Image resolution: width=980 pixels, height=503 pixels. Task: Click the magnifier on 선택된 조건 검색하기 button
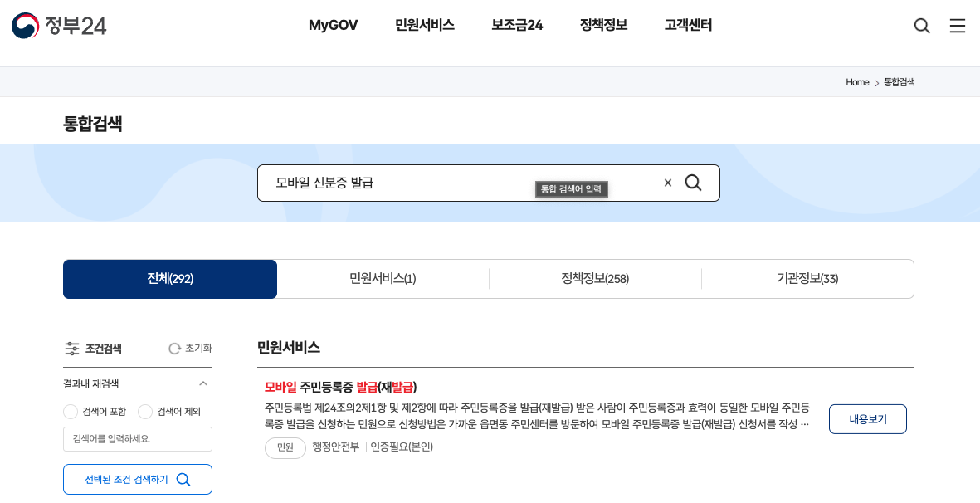pyautogui.click(x=183, y=479)
